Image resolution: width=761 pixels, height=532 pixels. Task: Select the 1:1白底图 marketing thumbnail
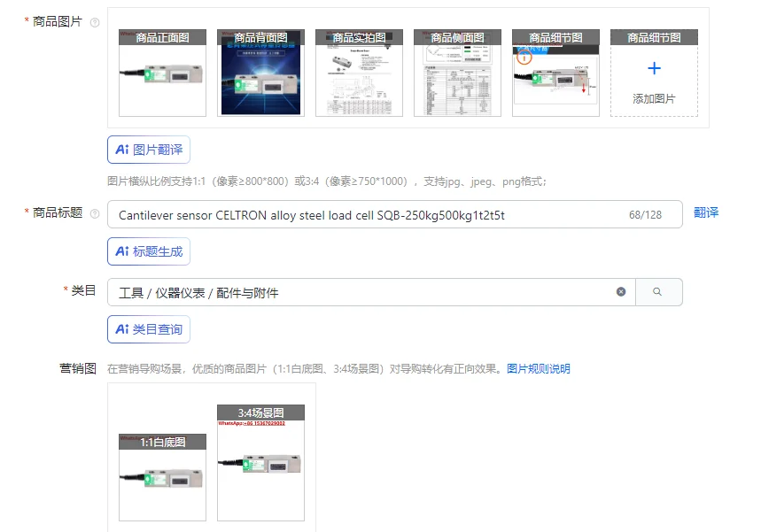[163, 477]
